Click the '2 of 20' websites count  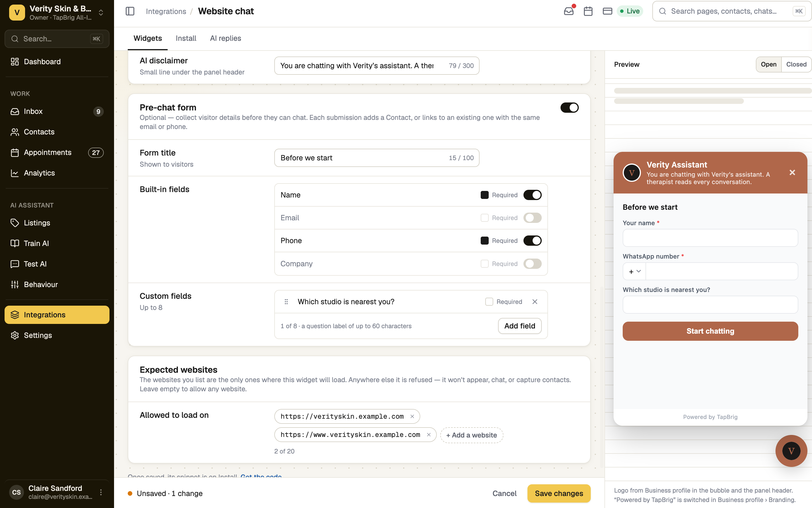click(x=284, y=451)
